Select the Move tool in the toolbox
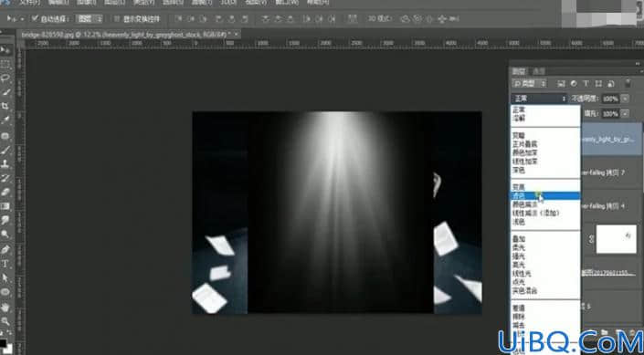Image resolution: width=644 pixels, height=355 pixels. coord(5,50)
